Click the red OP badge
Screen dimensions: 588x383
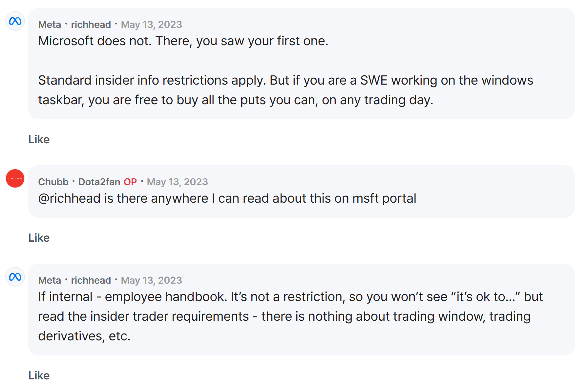pyautogui.click(x=130, y=182)
